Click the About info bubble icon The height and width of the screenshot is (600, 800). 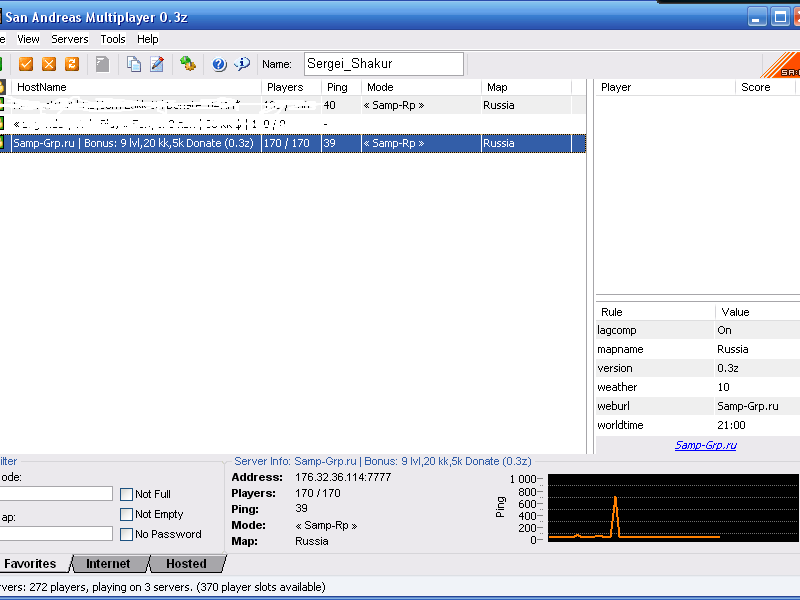click(x=242, y=64)
